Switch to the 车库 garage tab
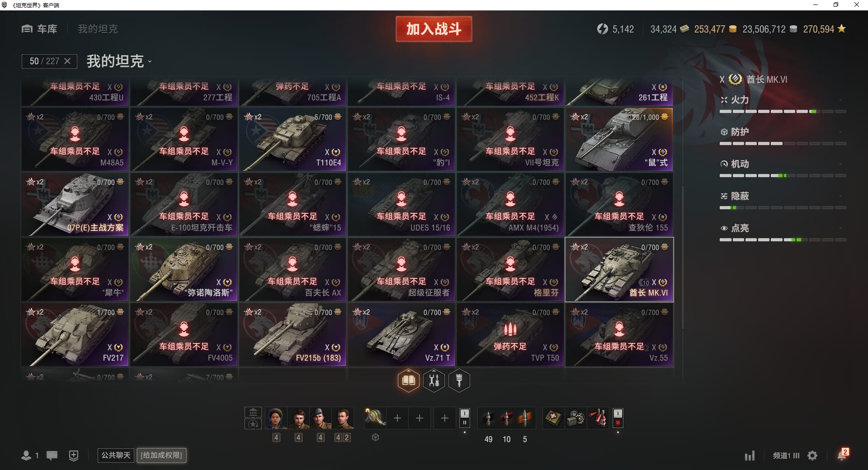The height and width of the screenshot is (470, 868). [x=39, y=29]
